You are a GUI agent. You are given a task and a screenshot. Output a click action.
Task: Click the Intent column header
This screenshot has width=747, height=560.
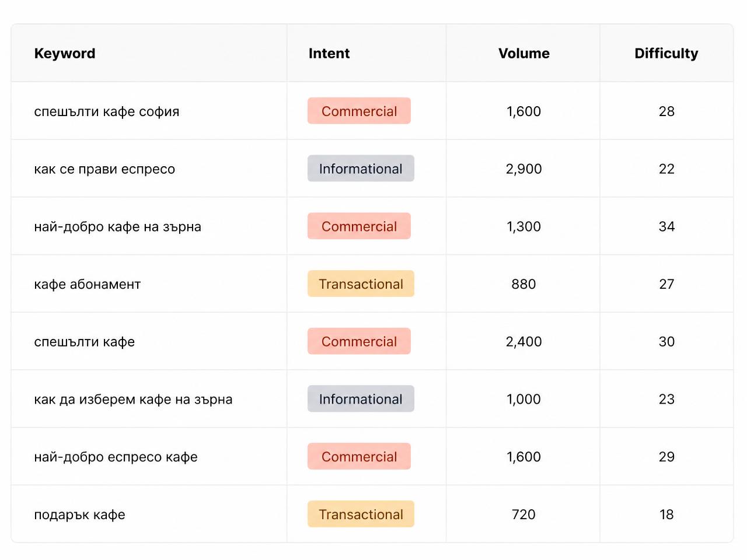click(329, 53)
